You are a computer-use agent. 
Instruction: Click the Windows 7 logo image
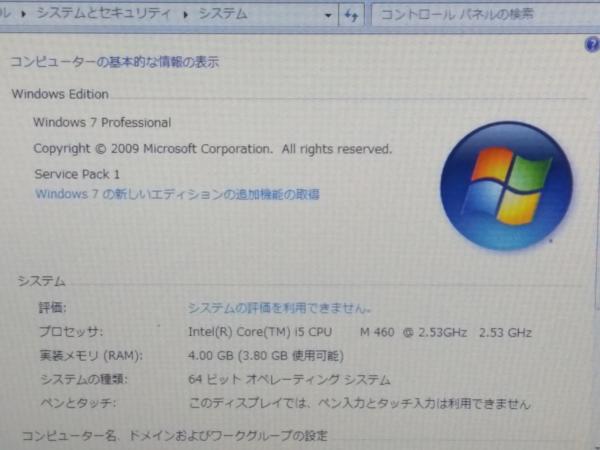click(x=506, y=186)
